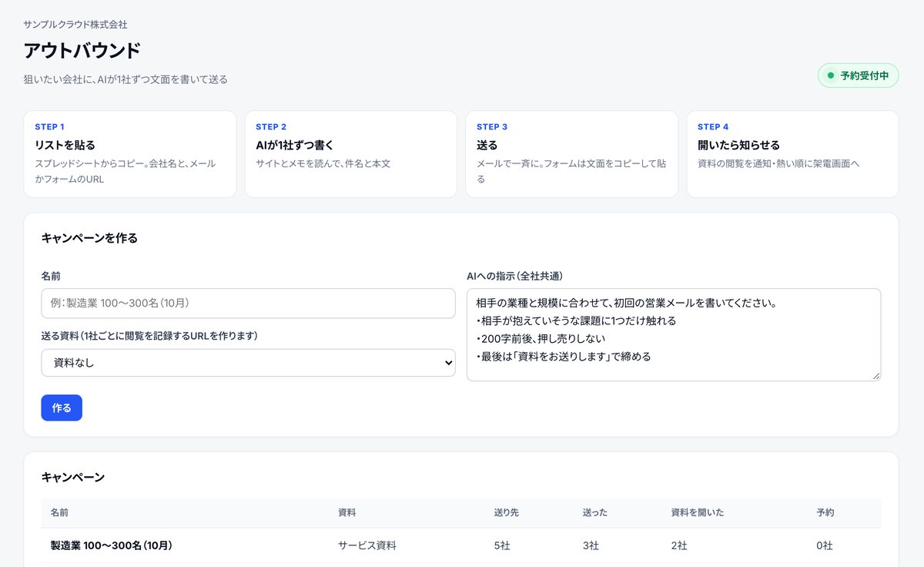Click the 製造業 100〜300名（10月） campaign row name
This screenshot has width=924, height=567.
tap(111, 545)
